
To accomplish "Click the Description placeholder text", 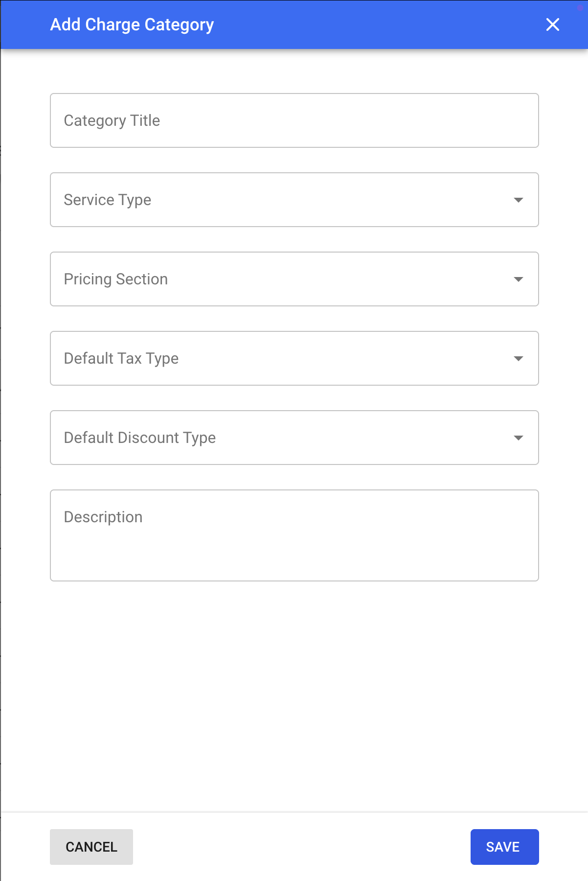I will click(103, 517).
